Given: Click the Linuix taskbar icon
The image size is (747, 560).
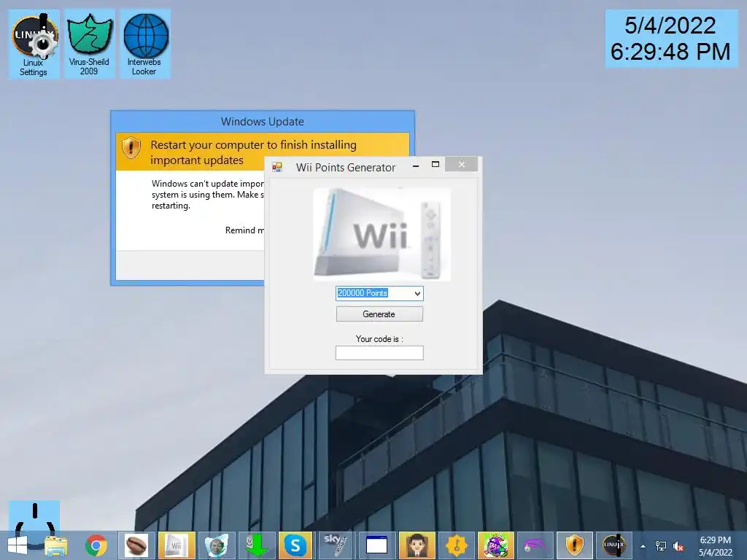Looking at the screenshot, I should click(614, 545).
